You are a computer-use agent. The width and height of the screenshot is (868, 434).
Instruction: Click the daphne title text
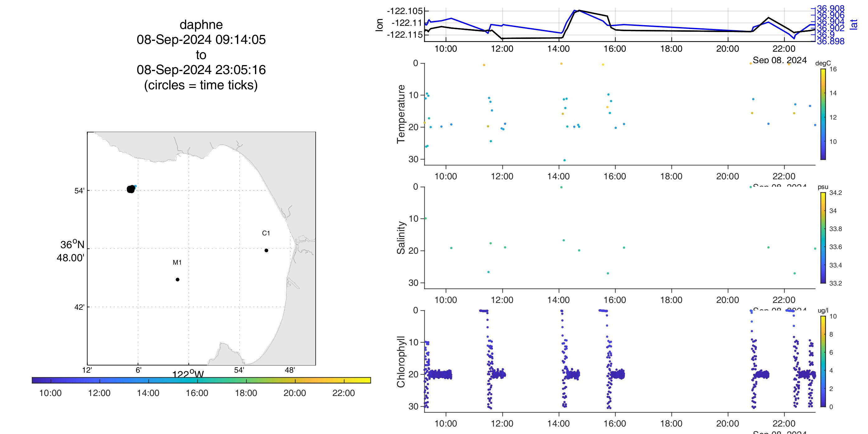[x=201, y=25]
